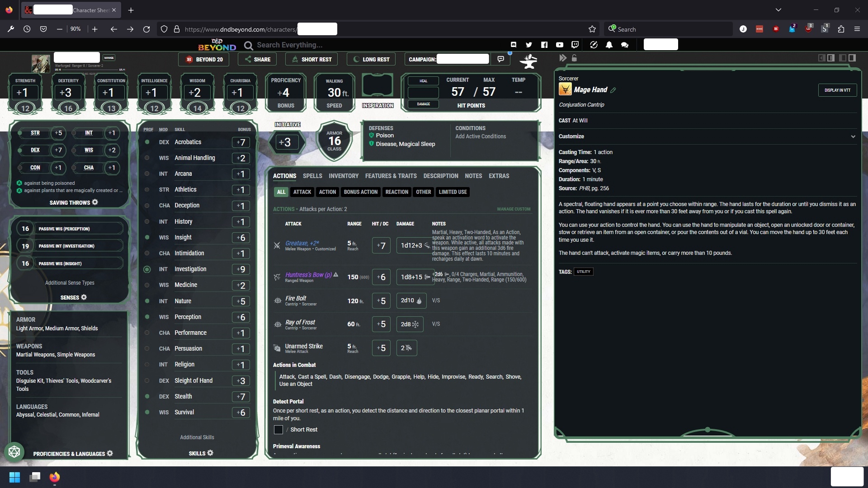The height and width of the screenshot is (488, 868).
Task: Click the Fire Bolt spell attack icon
Action: (278, 300)
